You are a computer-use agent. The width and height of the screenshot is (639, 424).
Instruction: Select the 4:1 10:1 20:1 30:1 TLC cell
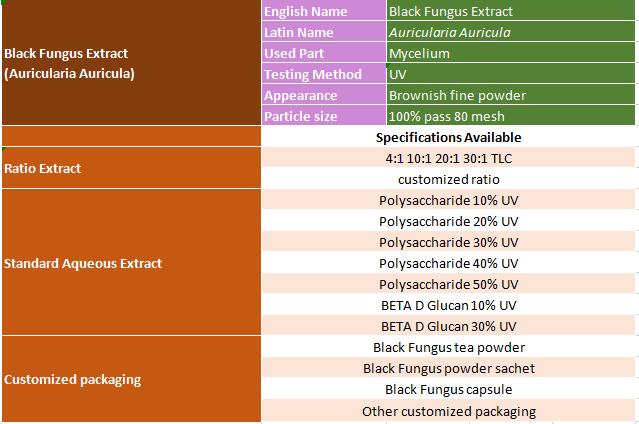pyautogui.click(x=448, y=158)
